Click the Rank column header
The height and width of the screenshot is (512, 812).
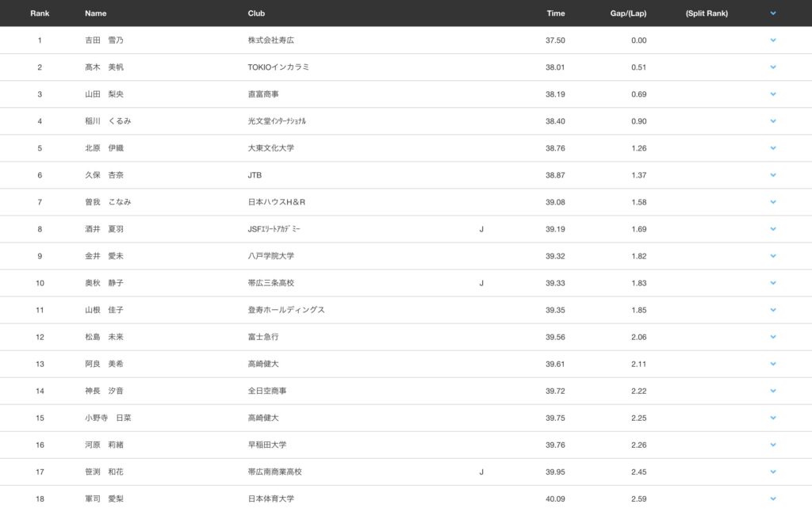pyautogui.click(x=40, y=13)
